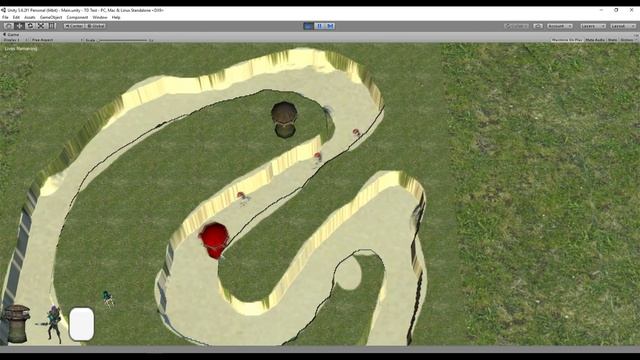Screen dimensions: 640x360
Task: Pause the running game
Action: [x=320, y=26]
